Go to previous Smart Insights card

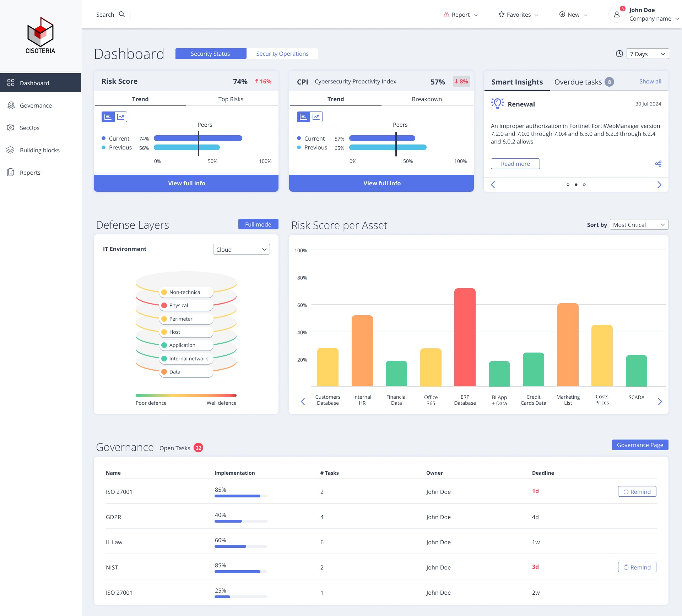493,185
